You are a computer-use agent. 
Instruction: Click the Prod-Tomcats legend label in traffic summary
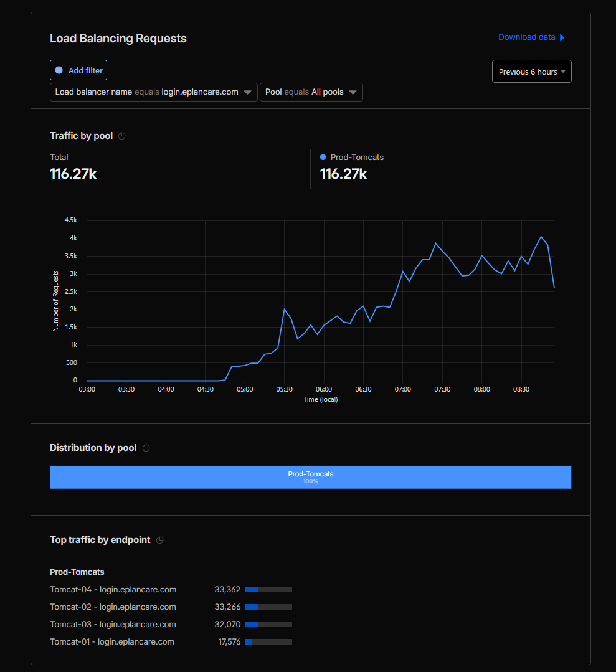coord(357,158)
